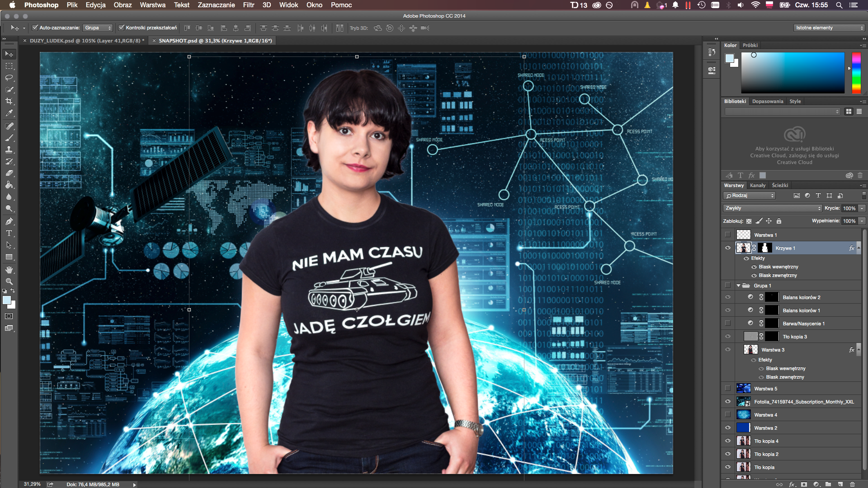This screenshot has height=488, width=868.
Task: Hide the Krzywe 1 layer
Action: point(728,248)
